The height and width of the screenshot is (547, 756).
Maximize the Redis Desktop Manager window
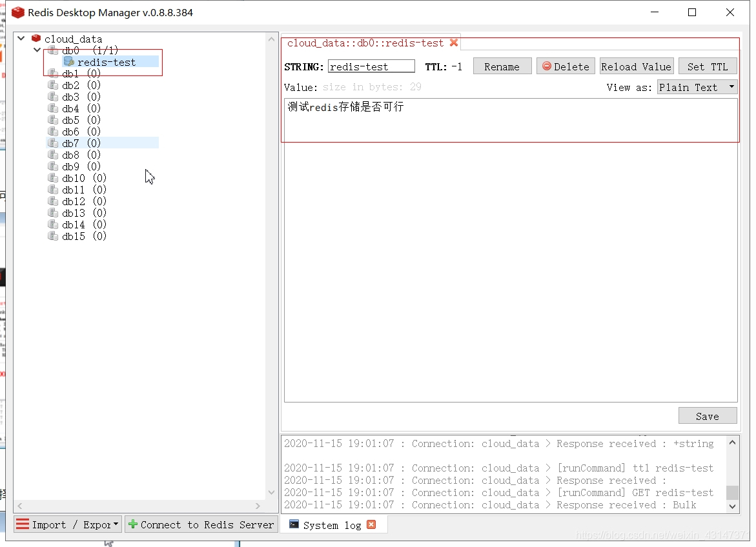[692, 12]
